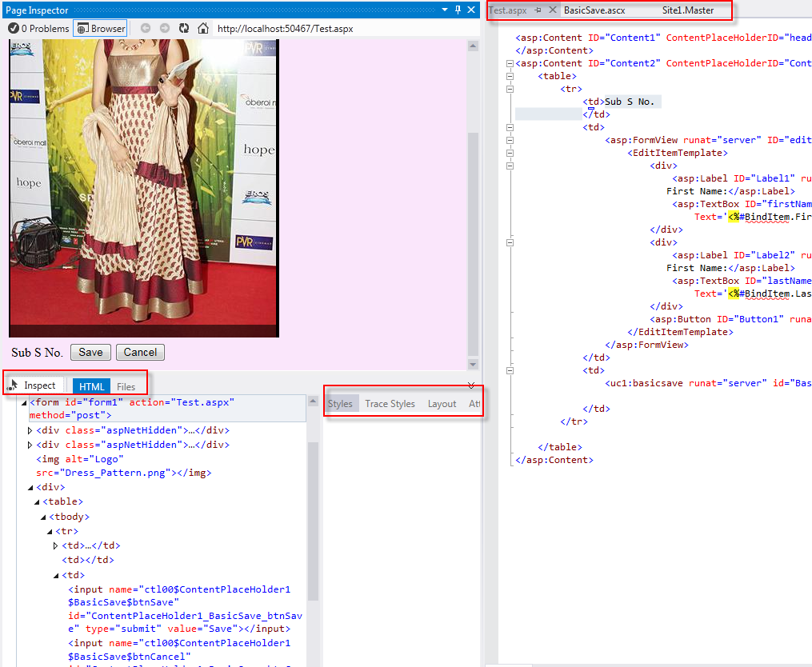Collapse the div node in HTML tree
This screenshot has width=812, height=667.
click(x=30, y=487)
